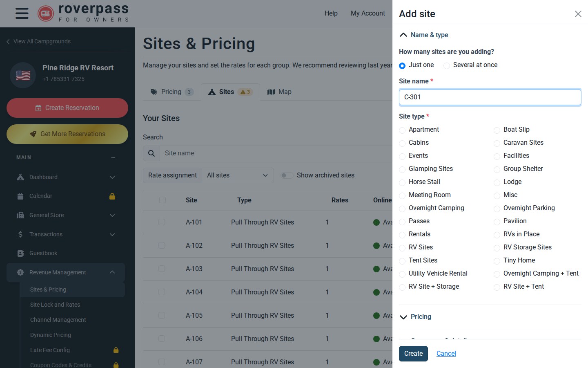Choose Cabins as site type

402,143
